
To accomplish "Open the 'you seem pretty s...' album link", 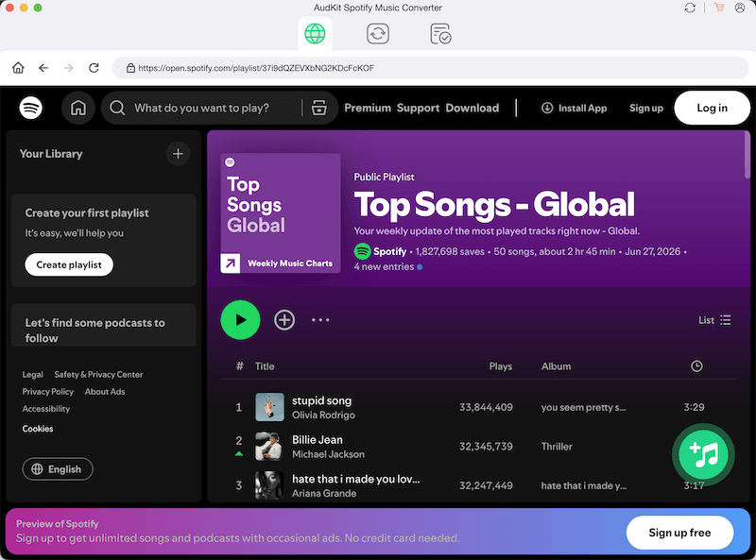I will 583,407.
